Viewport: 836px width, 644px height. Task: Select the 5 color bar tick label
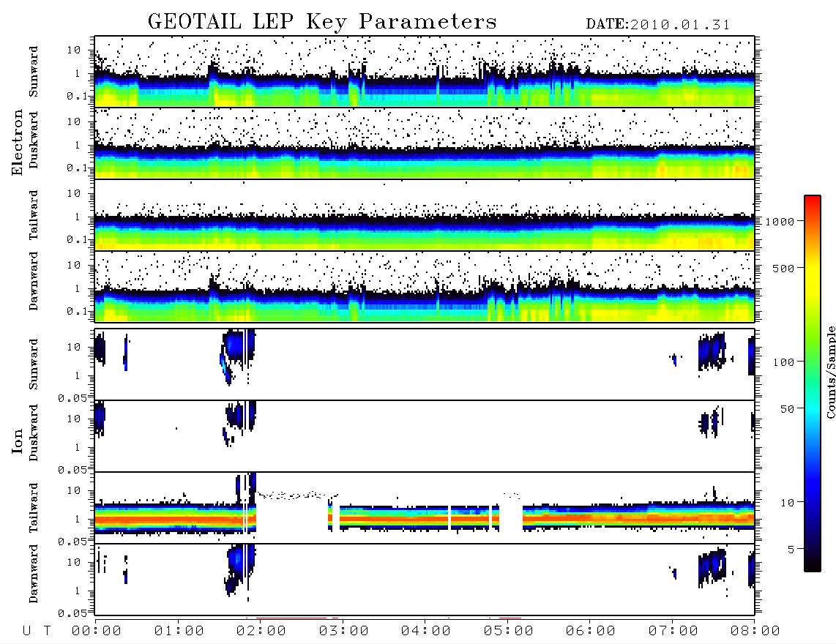(791, 550)
